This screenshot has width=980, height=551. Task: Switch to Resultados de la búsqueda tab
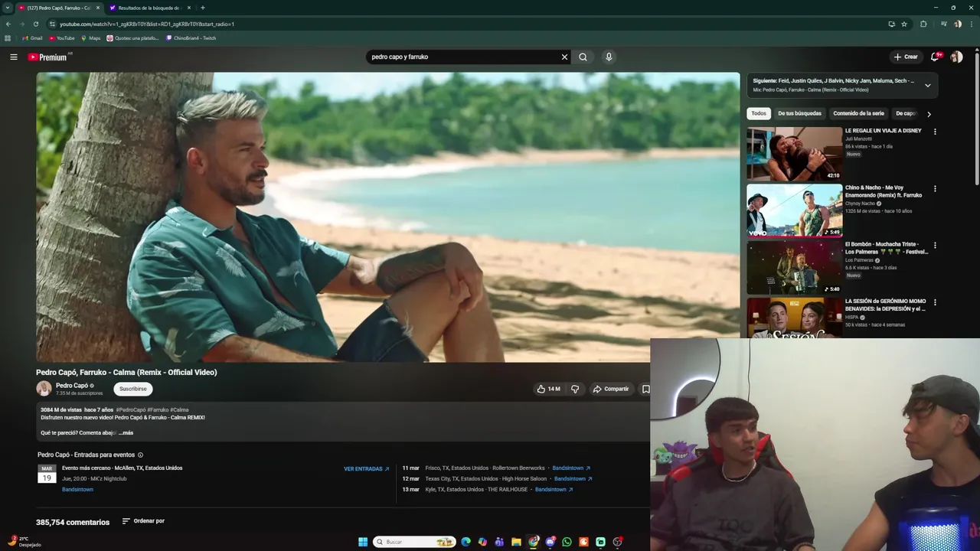(150, 8)
